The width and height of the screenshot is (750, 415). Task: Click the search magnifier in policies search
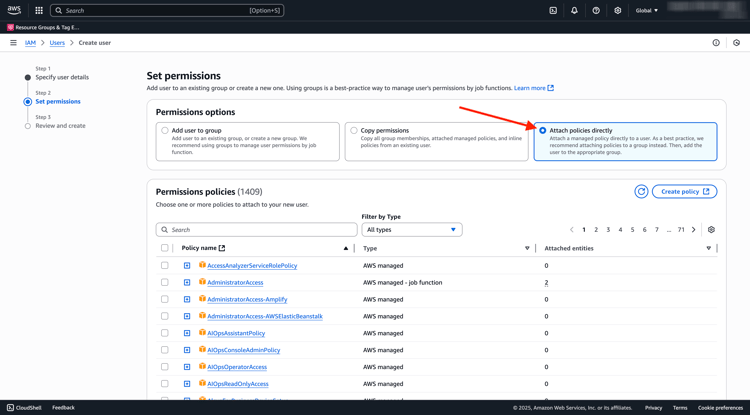coord(165,230)
